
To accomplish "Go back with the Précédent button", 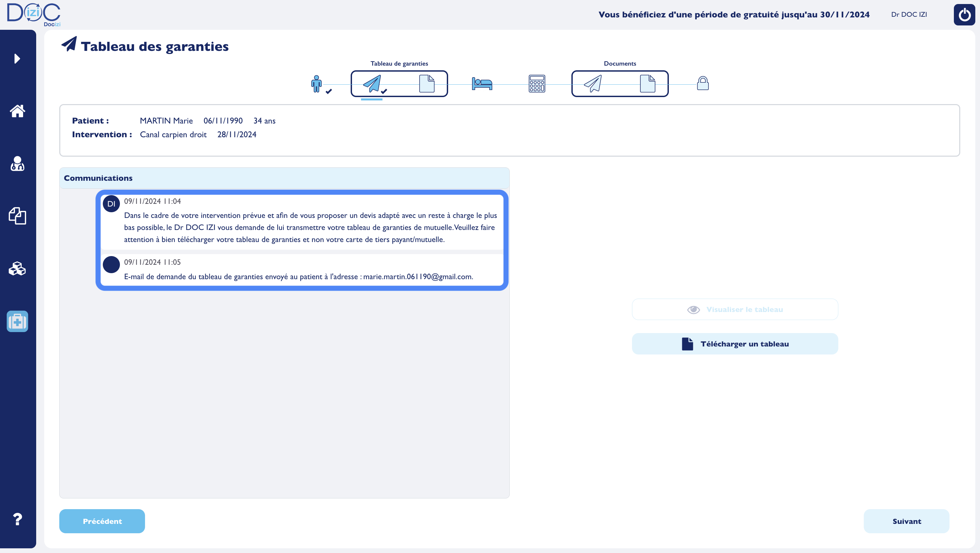I will tap(102, 521).
